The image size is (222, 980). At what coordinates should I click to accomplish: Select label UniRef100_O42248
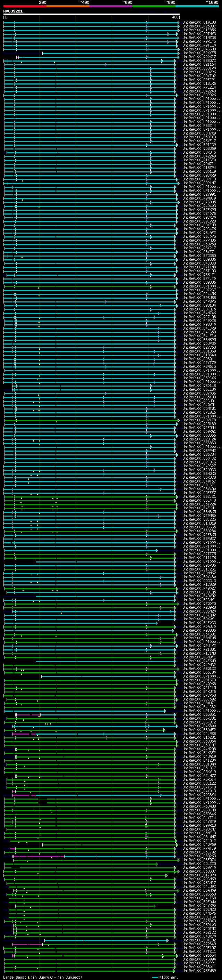click(199, 91)
